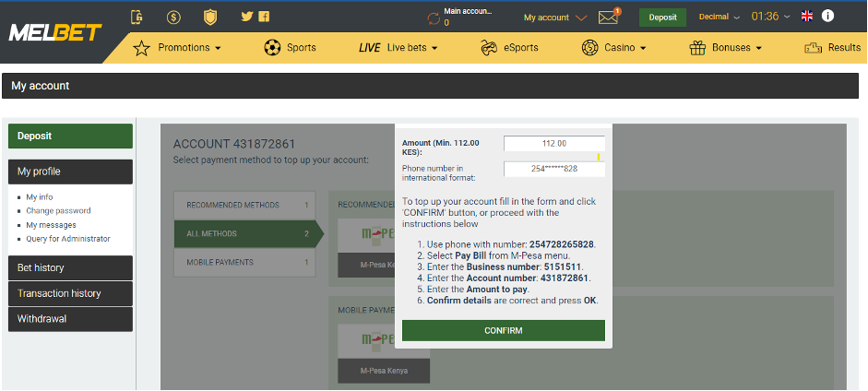Select the Recommended Methods tab
This screenshot has height=391, width=868.
[244, 205]
